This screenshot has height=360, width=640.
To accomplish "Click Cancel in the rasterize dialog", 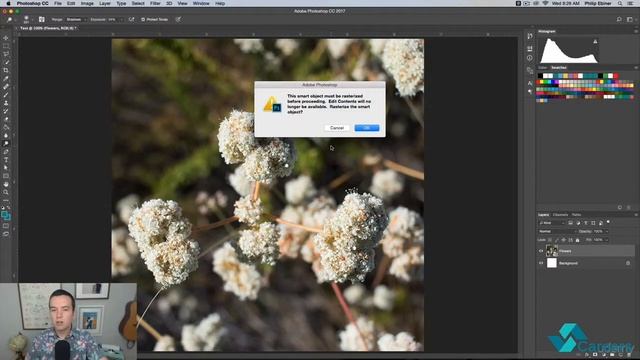I will (337, 128).
